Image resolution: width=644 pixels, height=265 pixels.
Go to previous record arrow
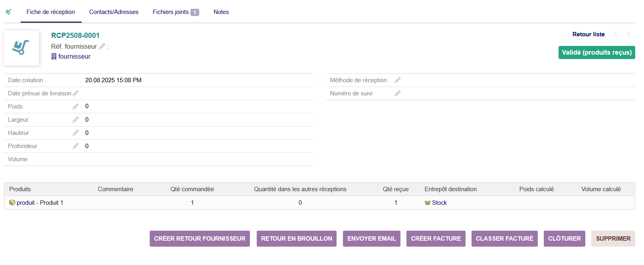tap(616, 34)
